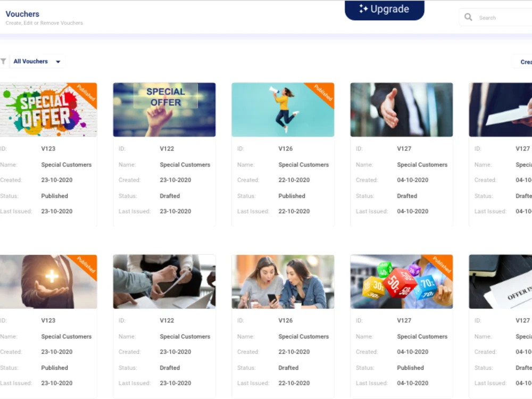
Task: Click Published status text on paint-splash card
Action: pos(55,196)
